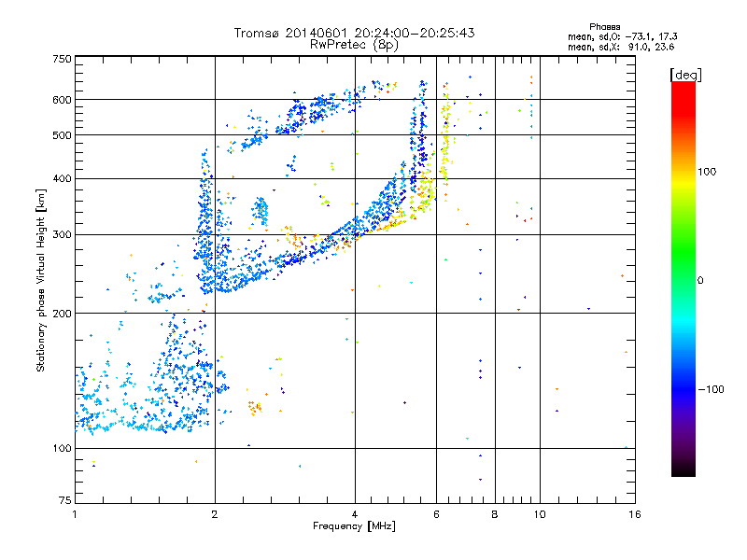Click the 'Phases' statistics header
747x560 pixels.
click(604, 27)
